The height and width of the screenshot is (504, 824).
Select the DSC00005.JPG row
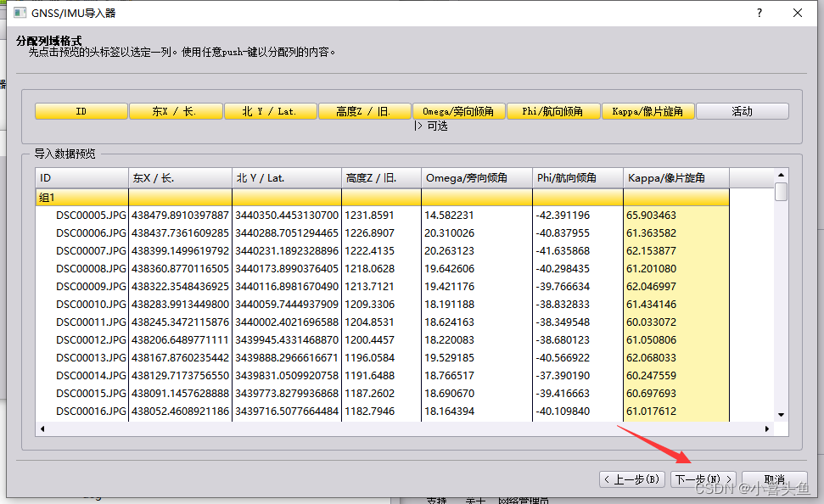tap(85, 215)
